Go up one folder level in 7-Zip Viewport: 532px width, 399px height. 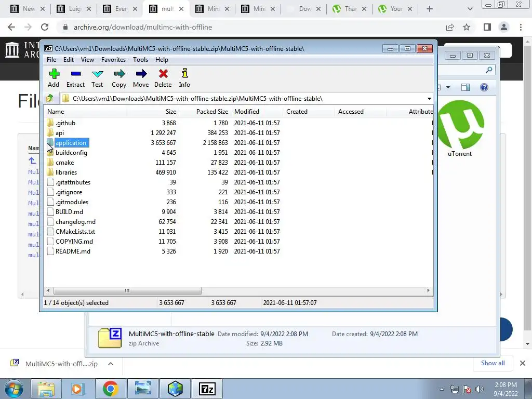coord(50,98)
